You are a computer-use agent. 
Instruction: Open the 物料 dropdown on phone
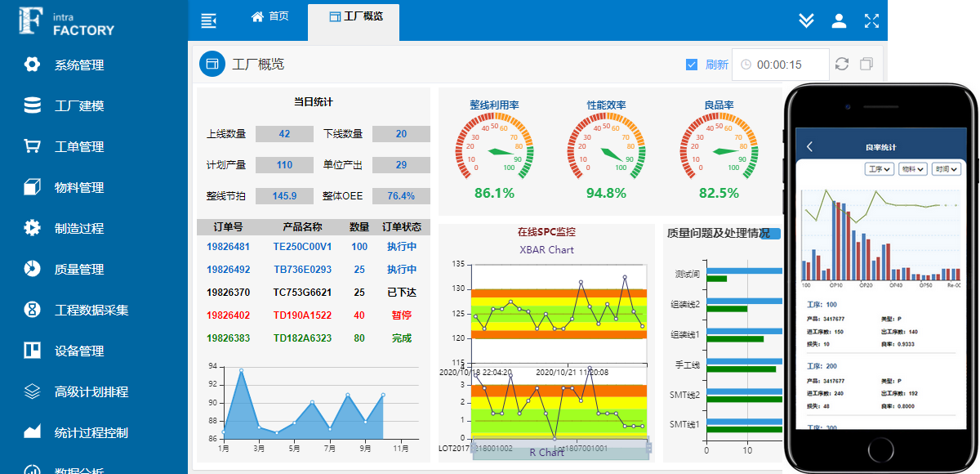[x=911, y=169]
